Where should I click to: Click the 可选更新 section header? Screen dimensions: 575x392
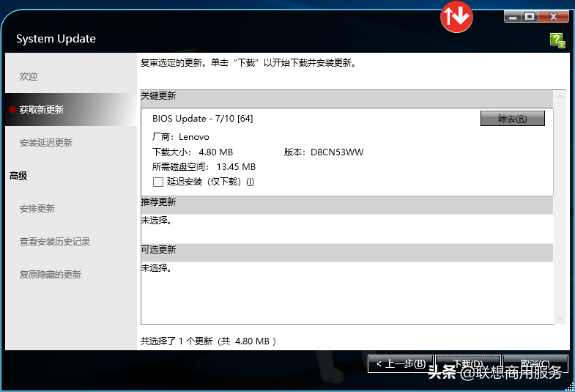(347, 253)
